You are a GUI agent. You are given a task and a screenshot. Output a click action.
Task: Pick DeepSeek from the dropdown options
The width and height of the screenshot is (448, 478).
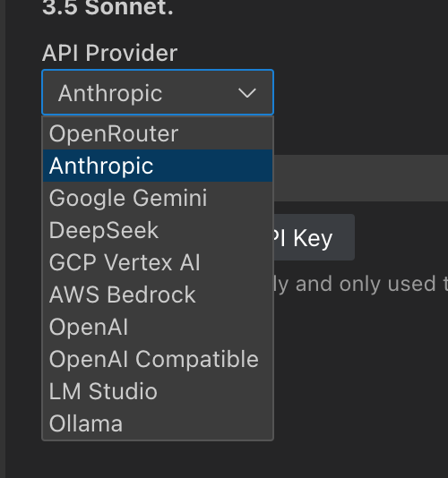158,230
